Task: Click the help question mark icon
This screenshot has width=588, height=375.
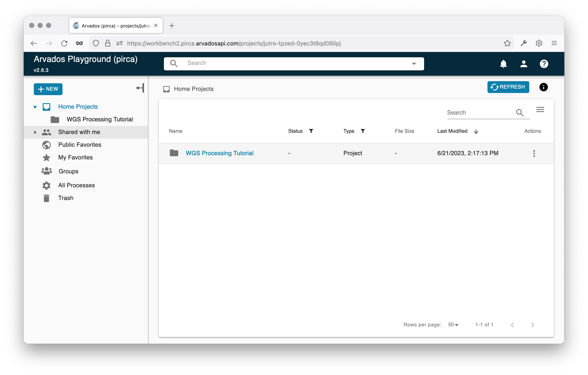Action: pyautogui.click(x=544, y=64)
